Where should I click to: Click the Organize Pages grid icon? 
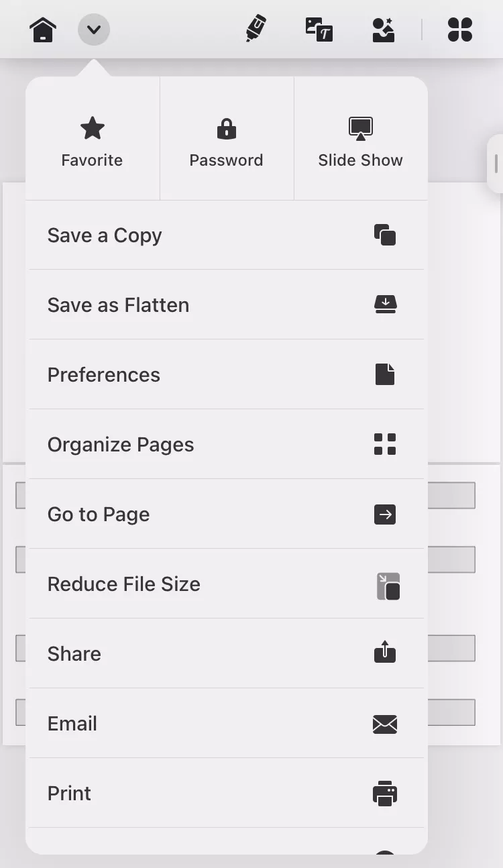[385, 444]
